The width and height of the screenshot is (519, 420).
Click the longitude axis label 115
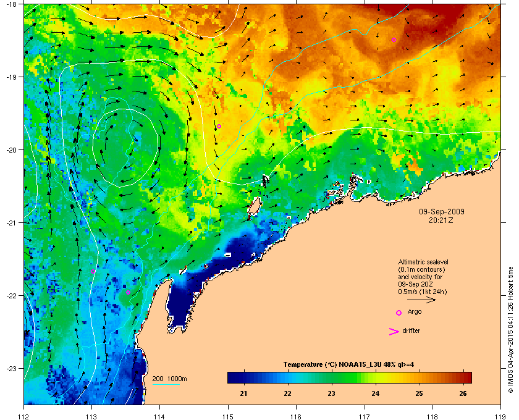click(x=228, y=416)
